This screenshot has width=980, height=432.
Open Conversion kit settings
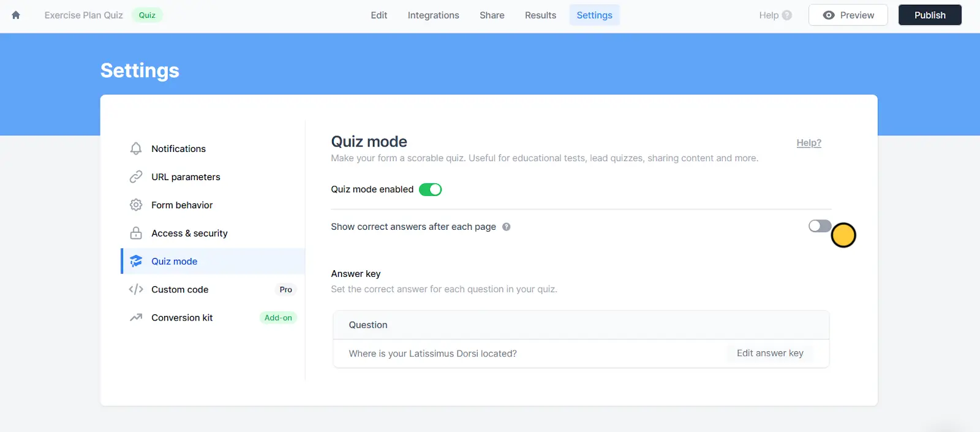213,318
